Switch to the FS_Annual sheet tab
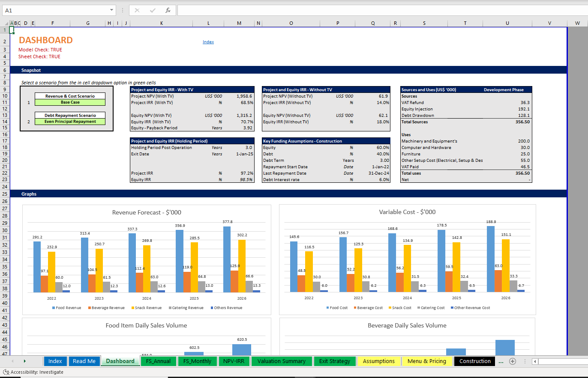The image size is (588, 378). tap(158, 361)
